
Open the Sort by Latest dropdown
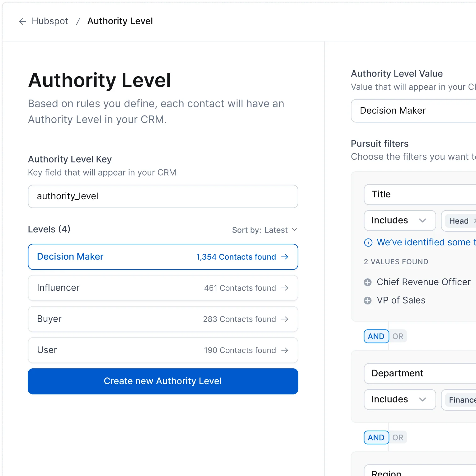(x=265, y=230)
